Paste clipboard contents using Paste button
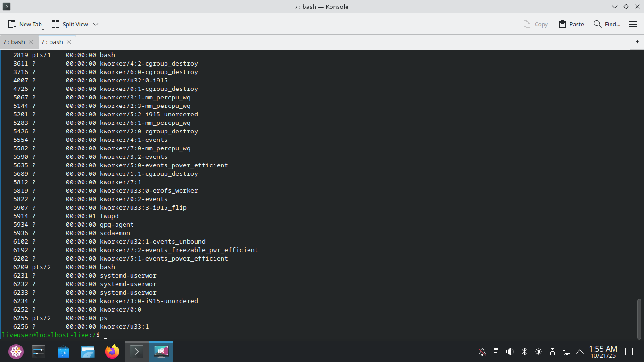 [571, 24]
